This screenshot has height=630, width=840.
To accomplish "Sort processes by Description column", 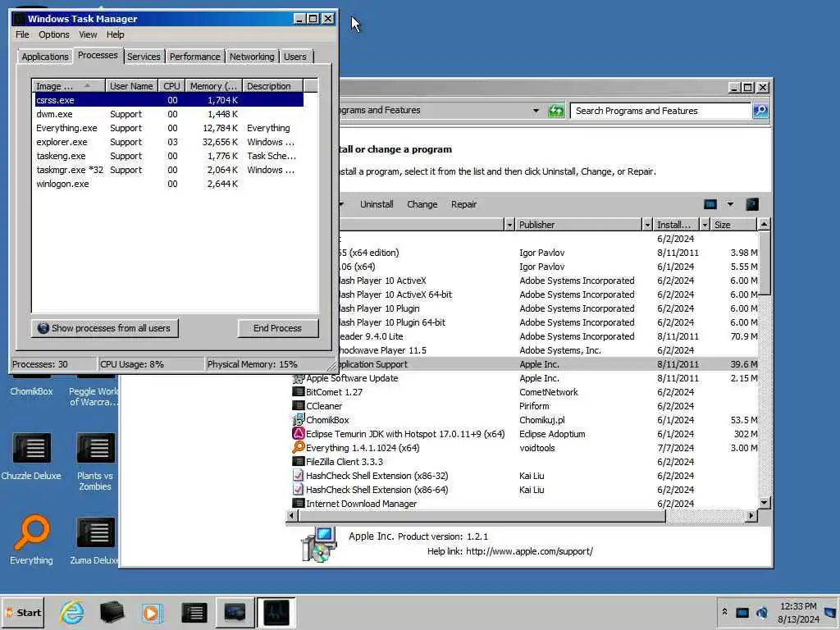I will [x=272, y=86].
